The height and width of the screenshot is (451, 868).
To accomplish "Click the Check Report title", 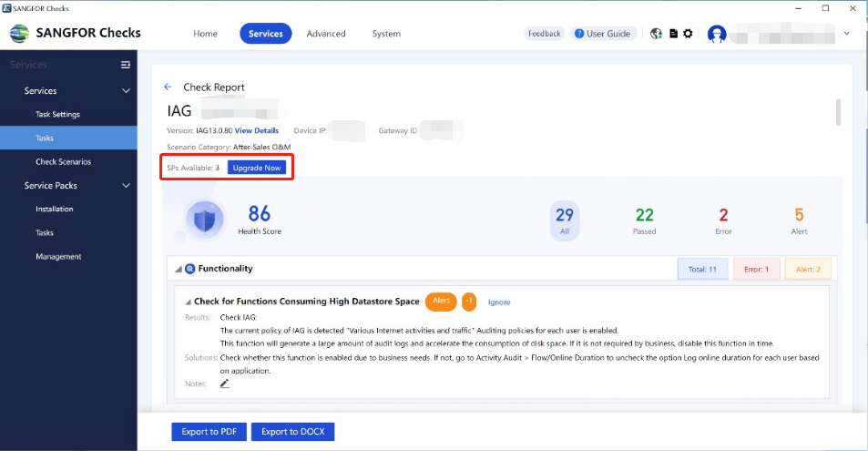I will coord(214,87).
